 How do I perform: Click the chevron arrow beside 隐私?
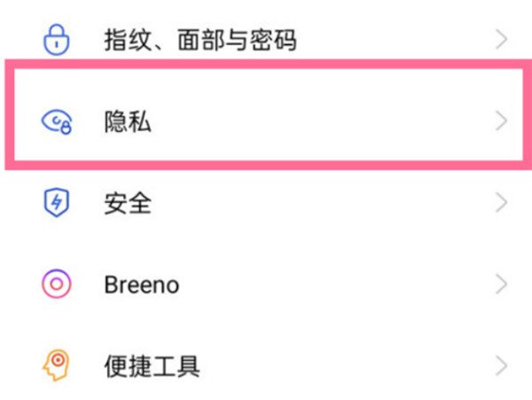click(x=502, y=122)
